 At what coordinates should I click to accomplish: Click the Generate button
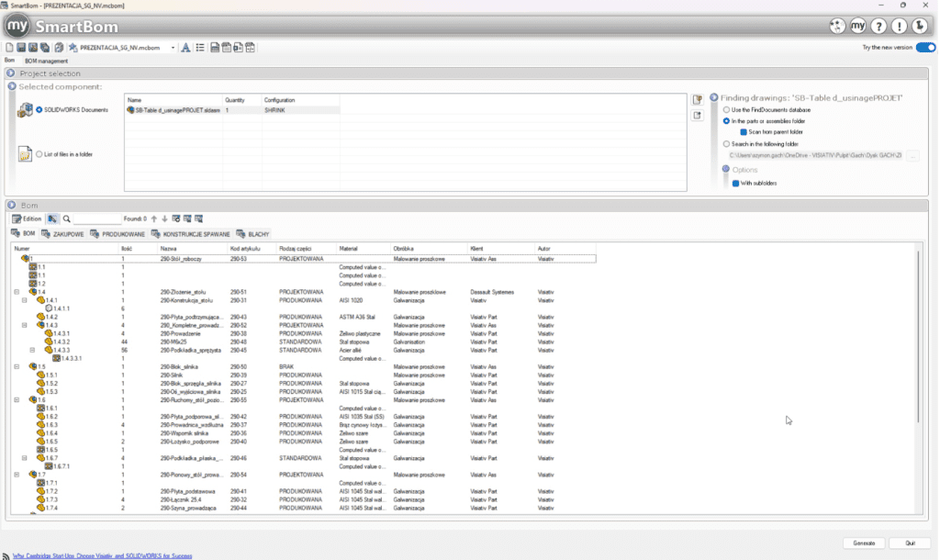pyautogui.click(x=864, y=543)
